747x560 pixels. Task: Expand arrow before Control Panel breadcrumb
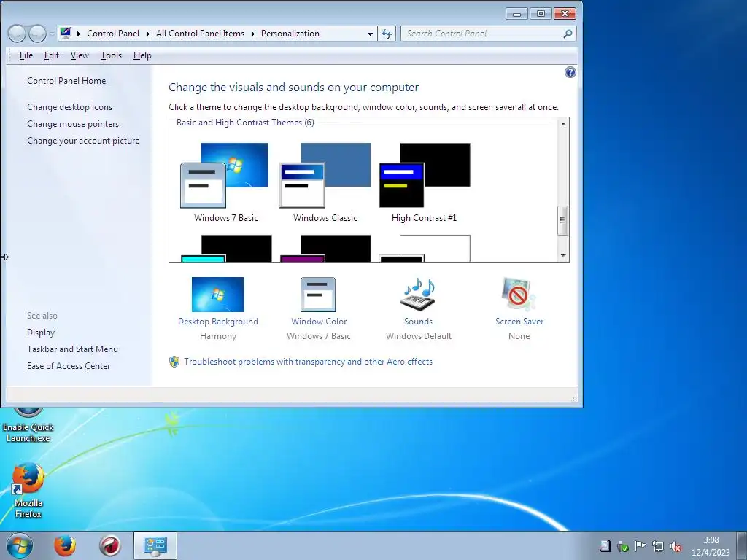click(x=79, y=34)
